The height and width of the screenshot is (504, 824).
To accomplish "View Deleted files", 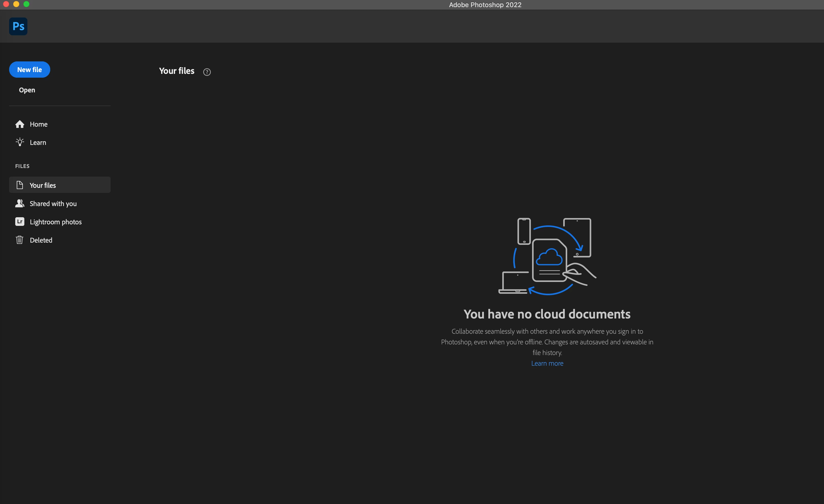I will [x=41, y=240].
